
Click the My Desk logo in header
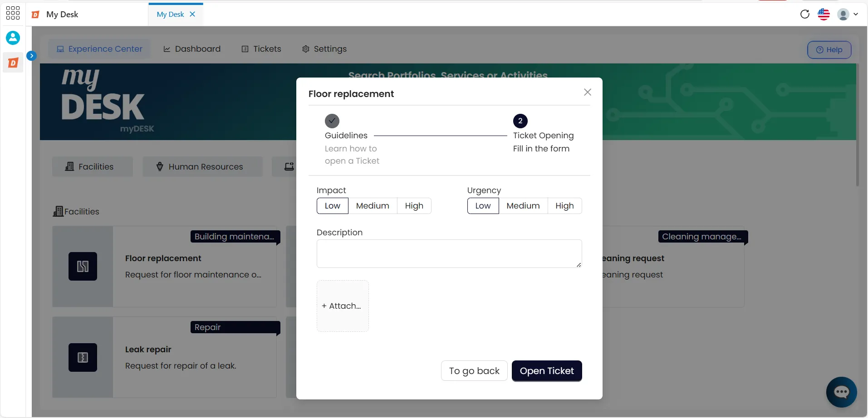pos(108,102)
